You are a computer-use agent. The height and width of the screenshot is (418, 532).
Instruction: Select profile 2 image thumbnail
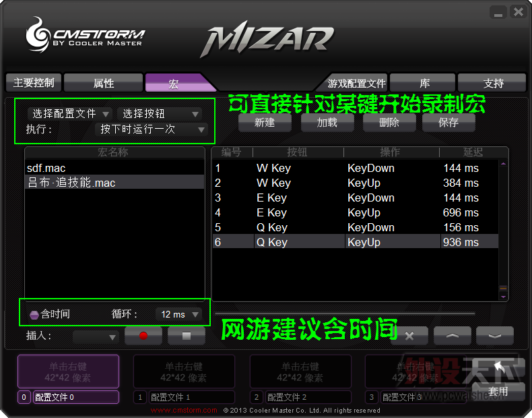(x=300, y=371)
